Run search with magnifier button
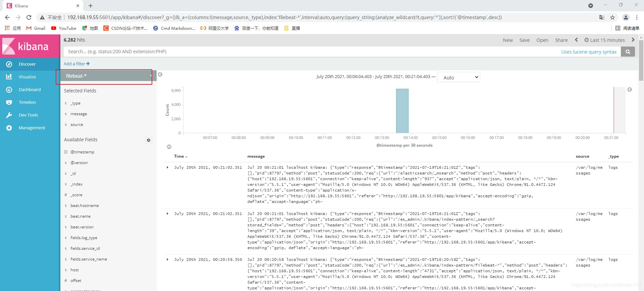The width and height of the screenshot is (644, 291). [628, 52]
